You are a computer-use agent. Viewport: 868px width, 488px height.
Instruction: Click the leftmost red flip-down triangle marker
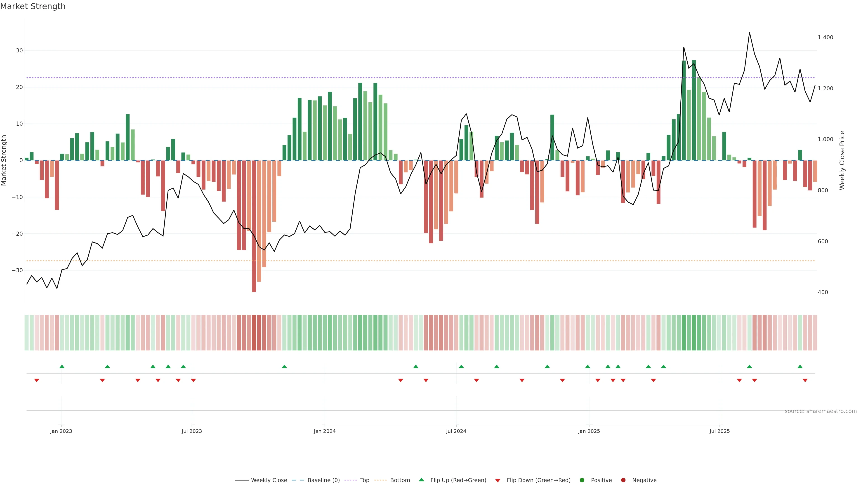click(x=37, y=380)
